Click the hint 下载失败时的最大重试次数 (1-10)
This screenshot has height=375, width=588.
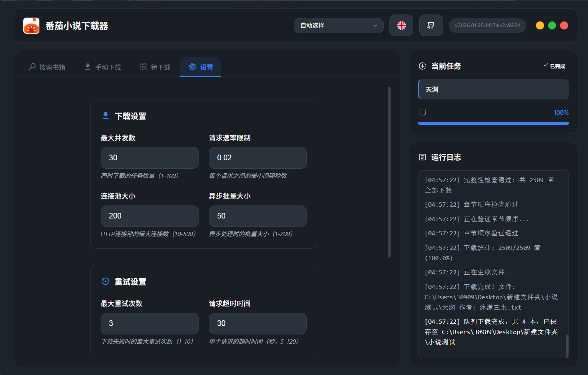pos(147,341)
